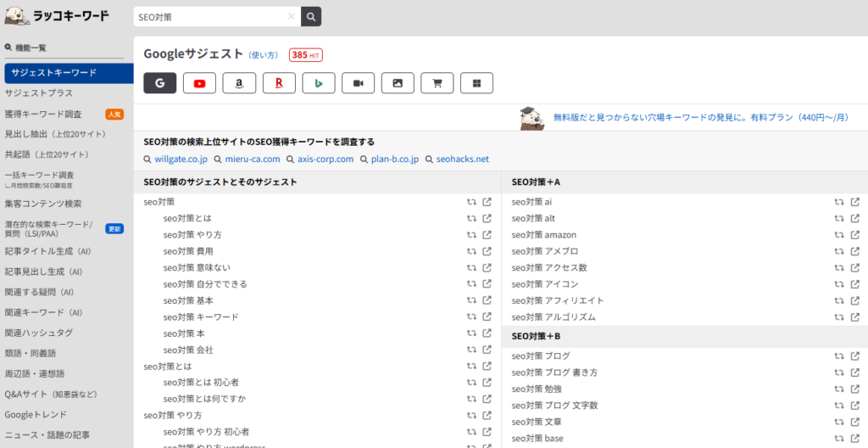The height and width of the screenshot is (448, 868).
Task: Click re-search icon for 'seo対策 自分でできる'
Action: click(471, 284)
